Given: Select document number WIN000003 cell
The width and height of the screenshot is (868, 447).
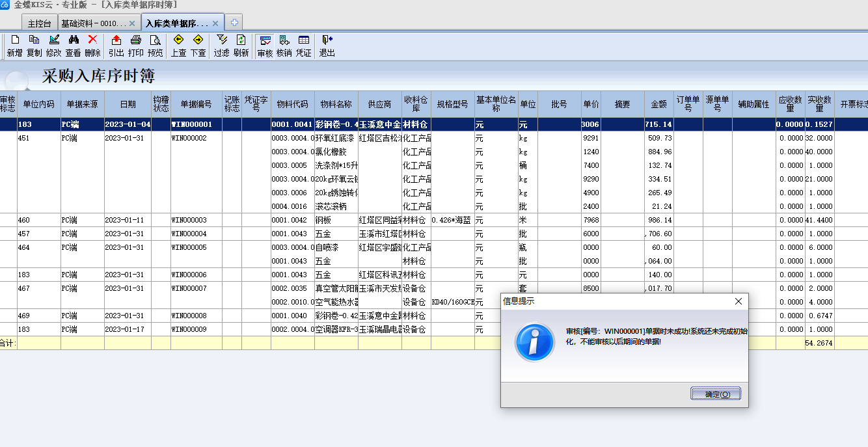Looking at the screenshot, I should (197, 220).
